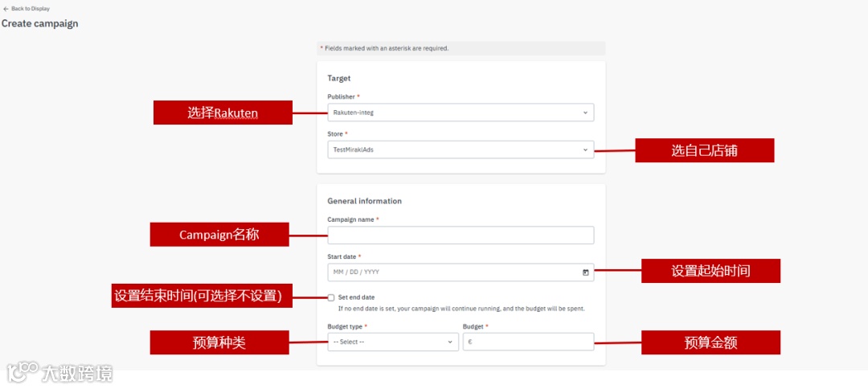Open the Publisher dropdown showing Rakuten-integ
Image resolution: width=868 pixels, height=389 pixels.
click(x=461, y=113)
